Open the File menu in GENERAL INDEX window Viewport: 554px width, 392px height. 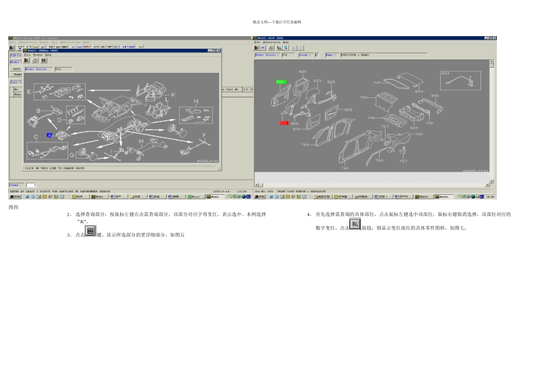click(x=27, y=55)
